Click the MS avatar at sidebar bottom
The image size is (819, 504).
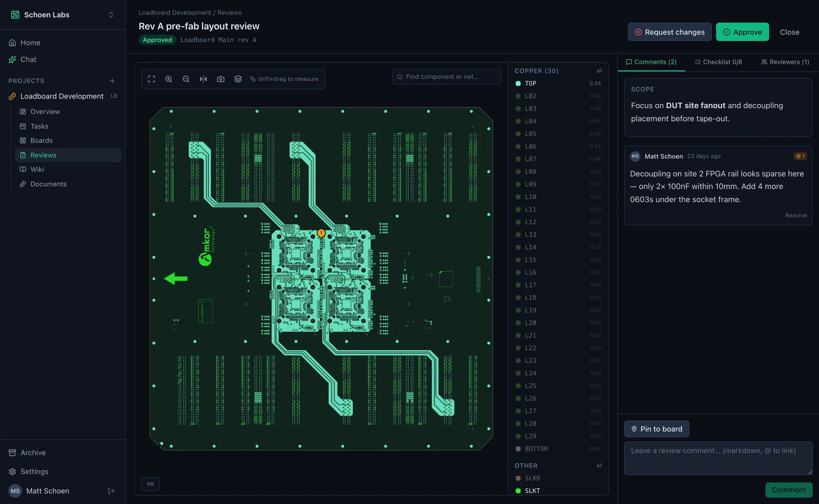click(15, 491)
